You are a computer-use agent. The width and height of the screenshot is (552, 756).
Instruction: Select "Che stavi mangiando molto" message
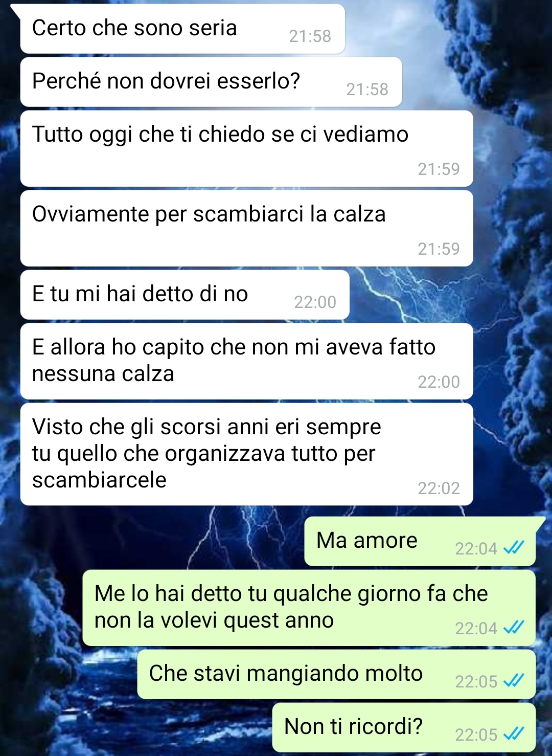(336, 674)
